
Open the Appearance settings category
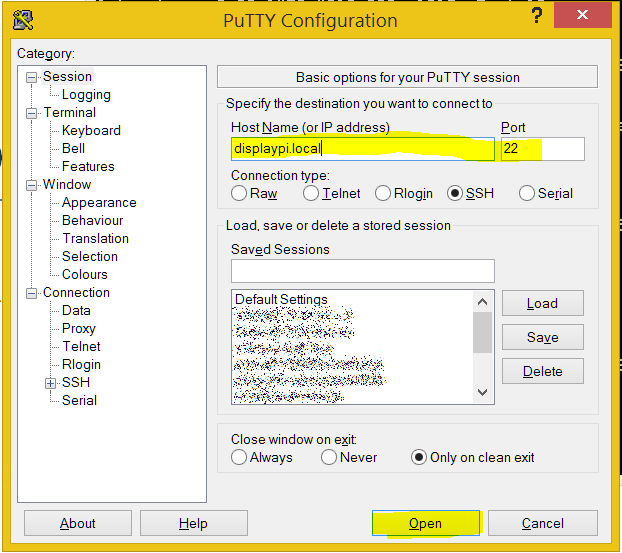click(x=99, y=203)
